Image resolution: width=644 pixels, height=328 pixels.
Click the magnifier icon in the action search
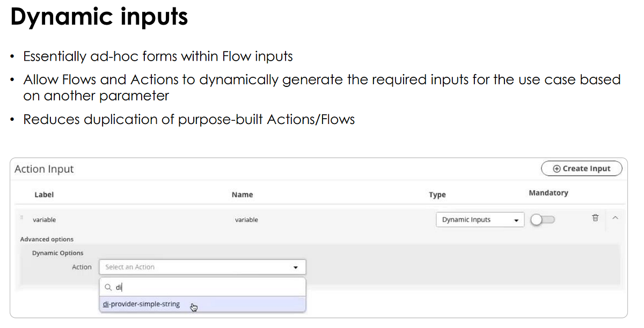[x=108, y=287]
